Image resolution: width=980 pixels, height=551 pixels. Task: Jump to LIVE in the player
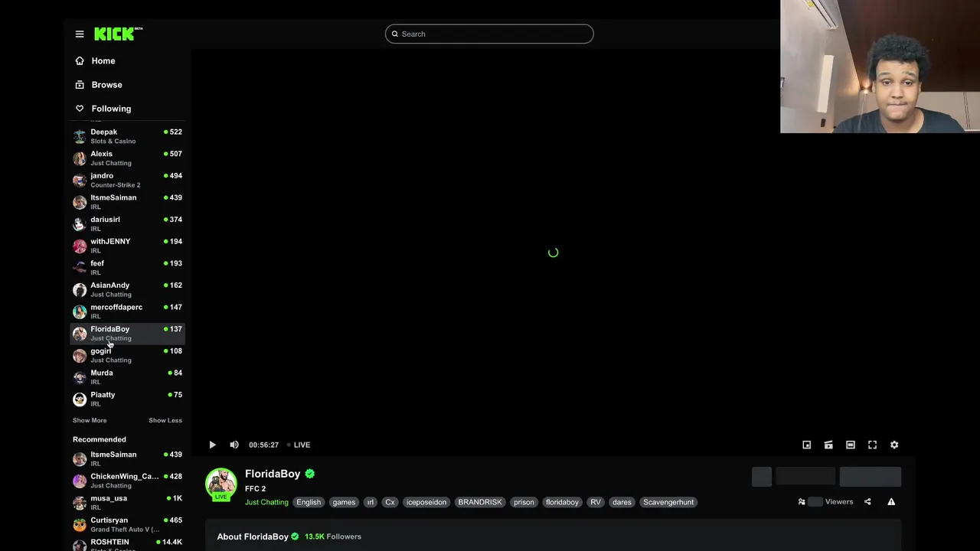coord(299,445)
